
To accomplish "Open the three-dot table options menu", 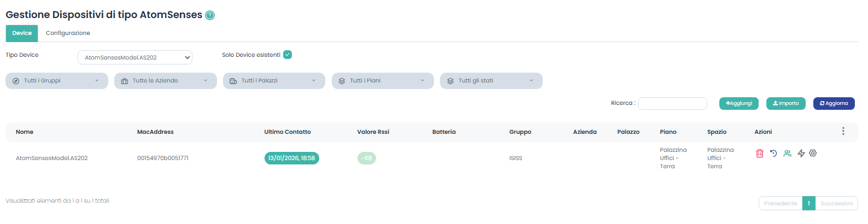I will click(x=843, y=131).
